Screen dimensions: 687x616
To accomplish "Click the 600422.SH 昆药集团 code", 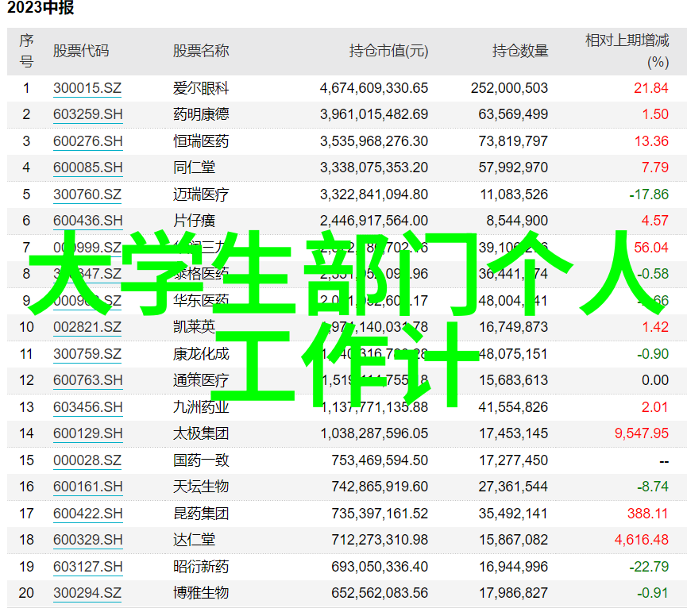I will coord(88,514).
